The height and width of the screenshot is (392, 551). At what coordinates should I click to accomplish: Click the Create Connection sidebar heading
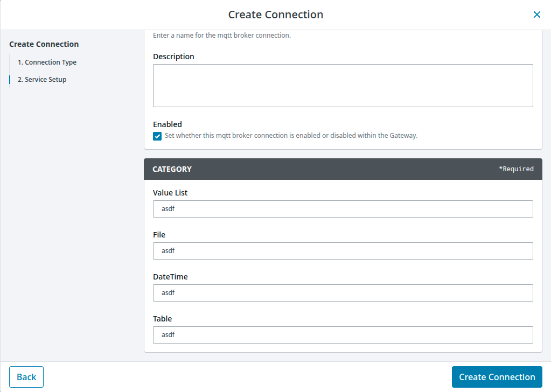click(44, 44)
